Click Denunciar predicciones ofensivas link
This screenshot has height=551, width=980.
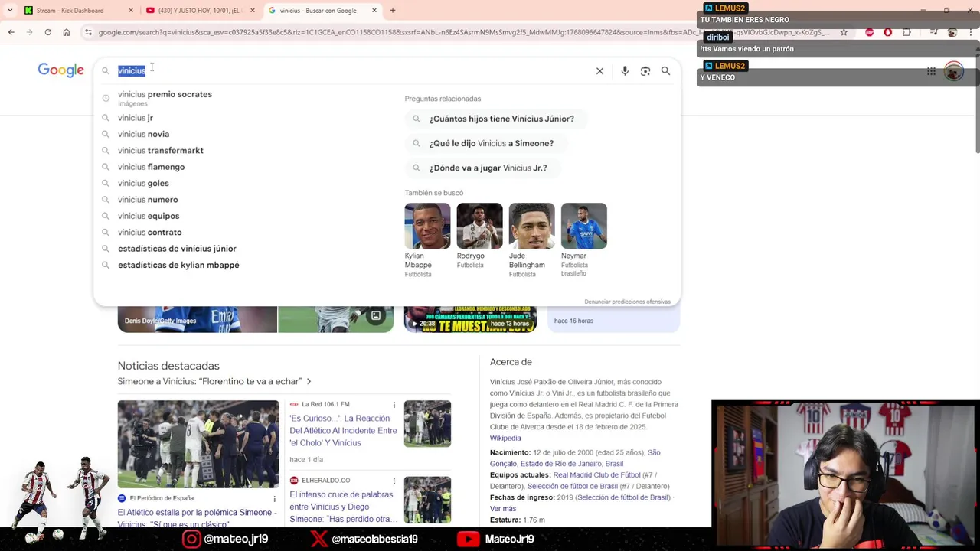tap(627, 302)
